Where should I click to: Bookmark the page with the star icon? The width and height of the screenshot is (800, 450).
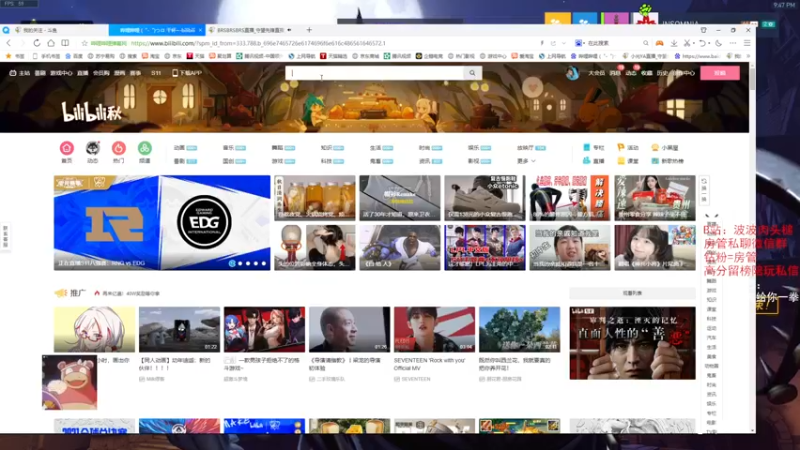[x=85, y=43]
